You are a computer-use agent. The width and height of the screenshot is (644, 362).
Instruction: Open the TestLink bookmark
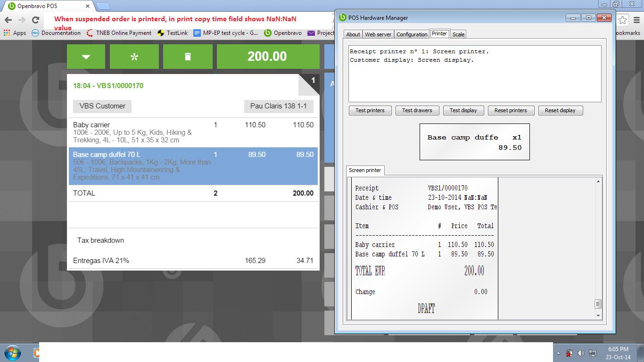(x=173, y=33)
